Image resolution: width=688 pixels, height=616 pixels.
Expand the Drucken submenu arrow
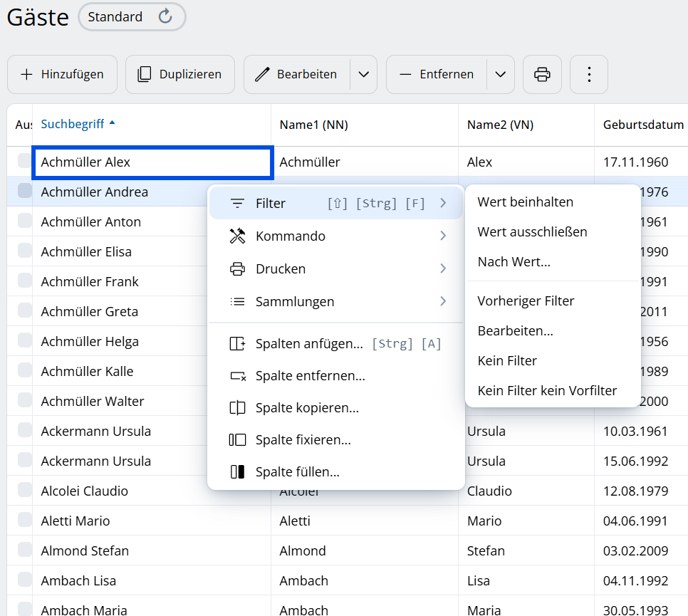[443, 268]
